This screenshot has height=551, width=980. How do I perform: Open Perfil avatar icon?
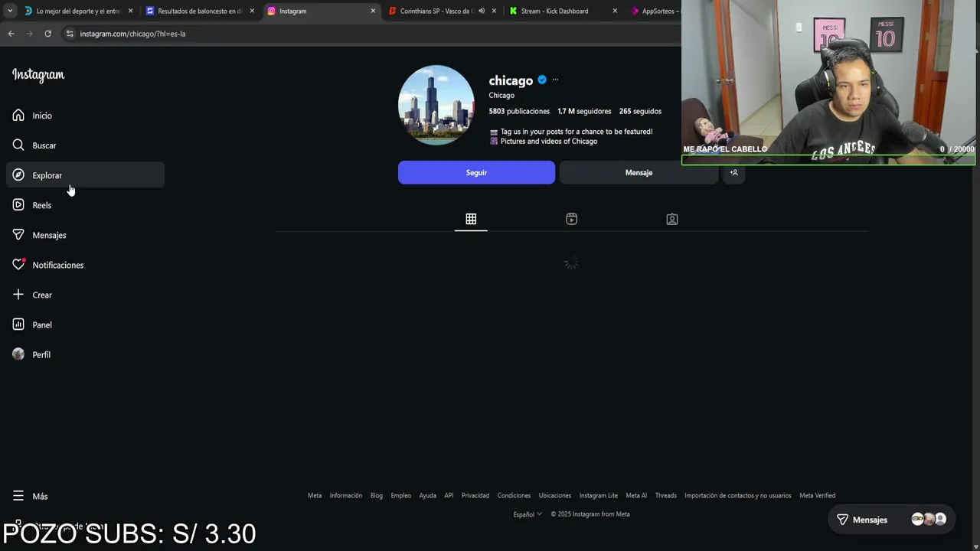[18, 354]
